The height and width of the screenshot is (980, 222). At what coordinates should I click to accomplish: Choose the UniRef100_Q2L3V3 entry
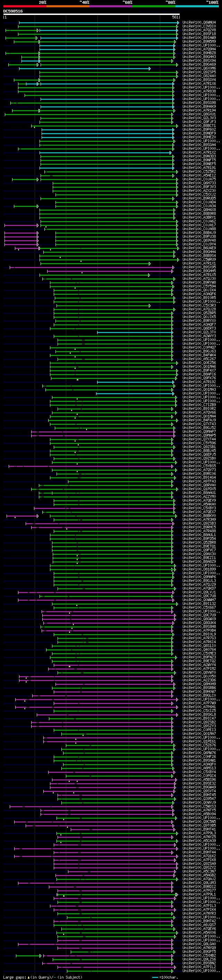pos(199,118)
